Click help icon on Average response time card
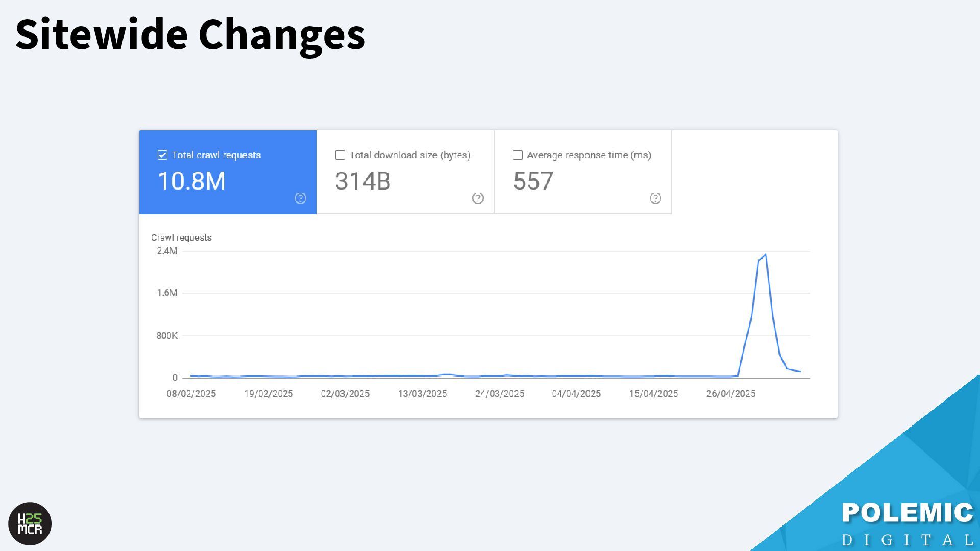Screen dimensions: 980x551 point(655,198)
